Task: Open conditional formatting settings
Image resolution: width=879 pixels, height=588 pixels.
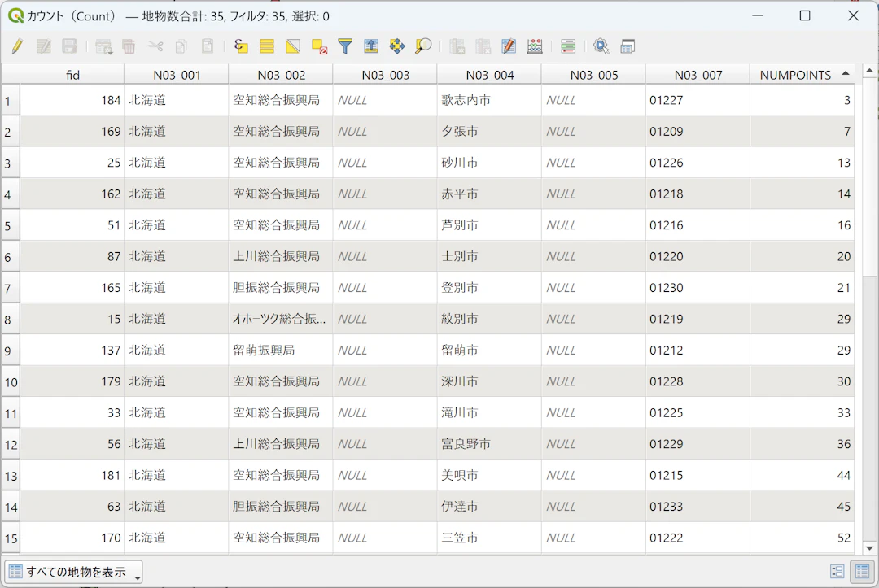Action: pos(568,46)
